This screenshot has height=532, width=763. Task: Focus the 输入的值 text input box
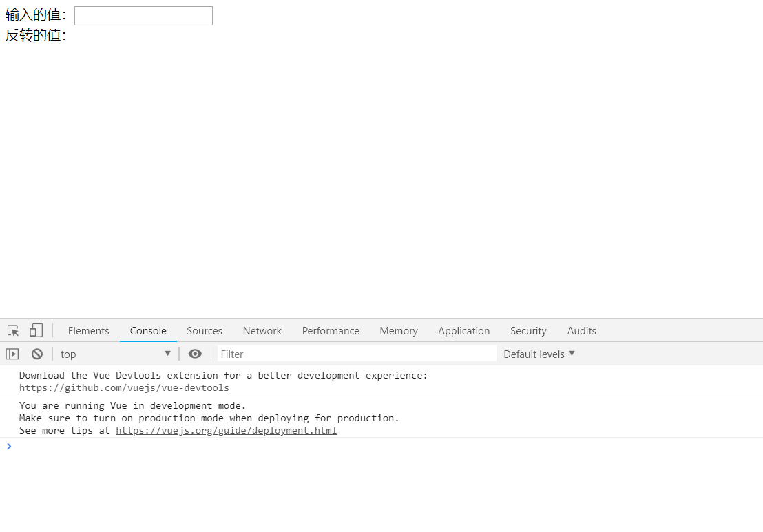(143, 16)
